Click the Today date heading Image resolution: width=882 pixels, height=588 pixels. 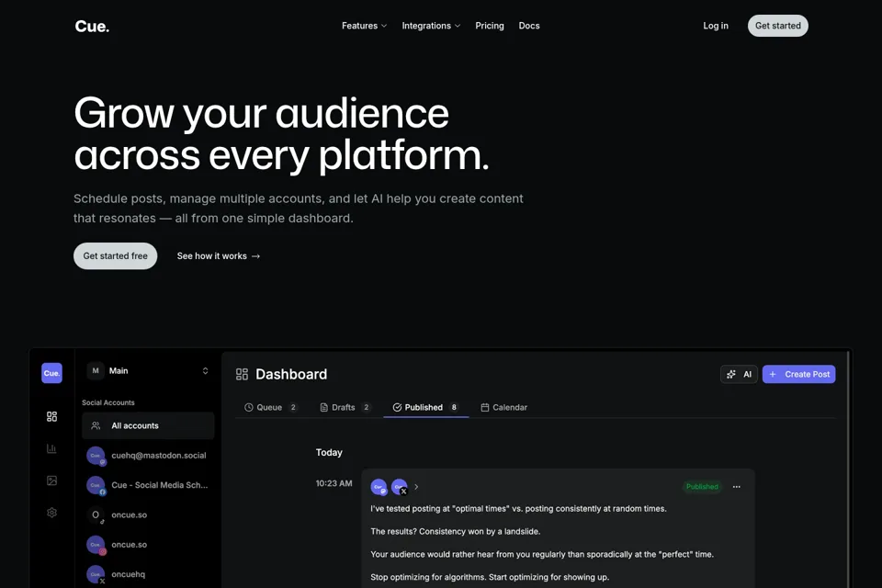click(329, 452)
